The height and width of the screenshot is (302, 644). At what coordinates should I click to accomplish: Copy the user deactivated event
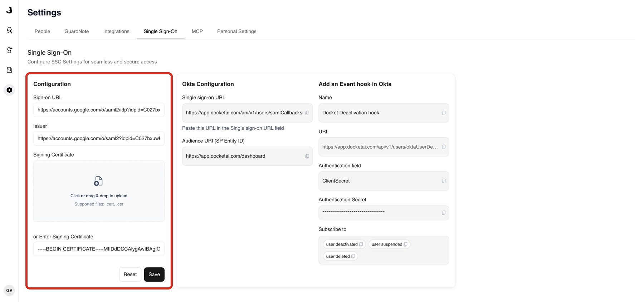pos(361,244)
